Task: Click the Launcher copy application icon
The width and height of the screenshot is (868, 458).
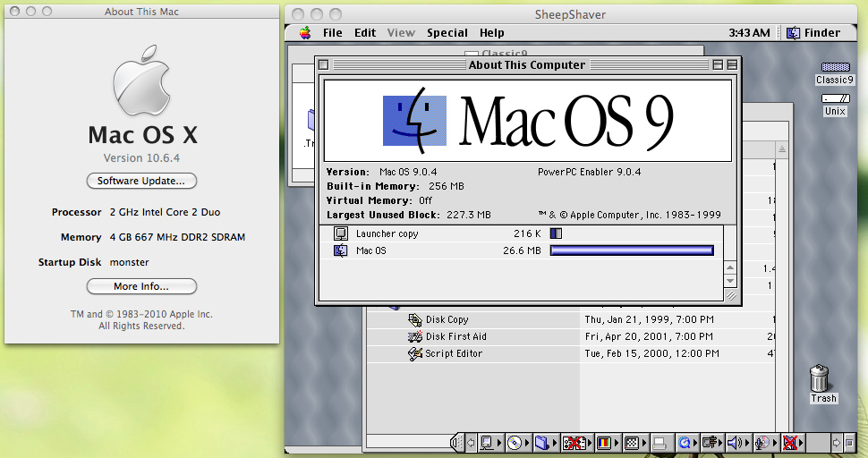Action: [340, 233]
